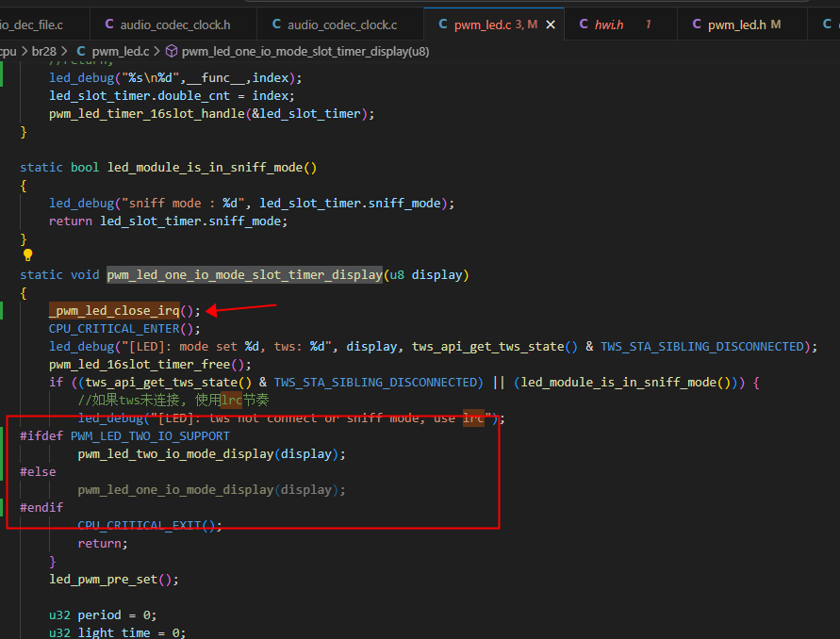Click the highlighted function name in the definition
The width and height of the screenshot is (840, 639).
coord(244,275)
